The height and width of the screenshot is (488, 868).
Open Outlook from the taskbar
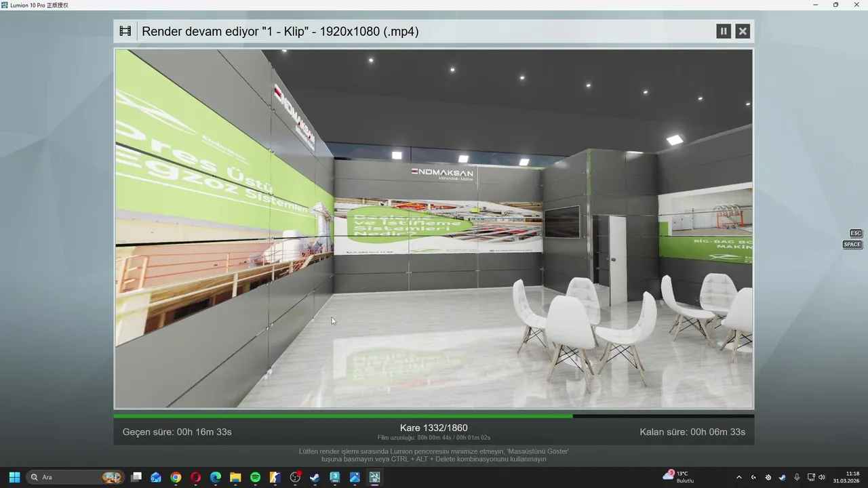pos(156,477)
